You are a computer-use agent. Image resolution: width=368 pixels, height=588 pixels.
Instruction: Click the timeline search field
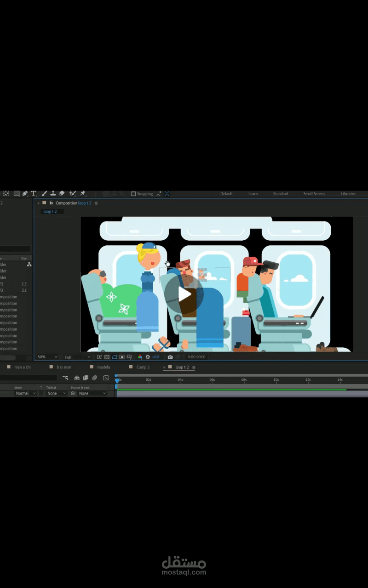(x=29, y=378)
